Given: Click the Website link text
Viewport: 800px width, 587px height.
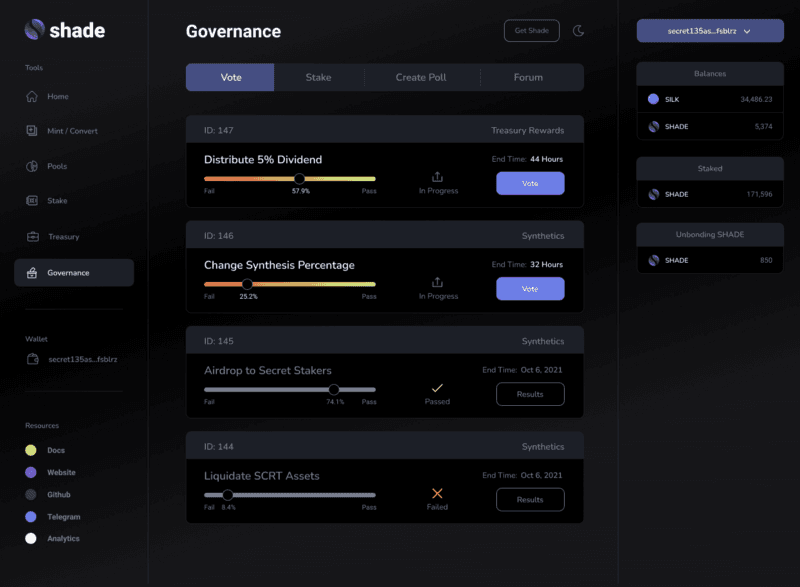Looking at the screenshot, I should [61, 472].
